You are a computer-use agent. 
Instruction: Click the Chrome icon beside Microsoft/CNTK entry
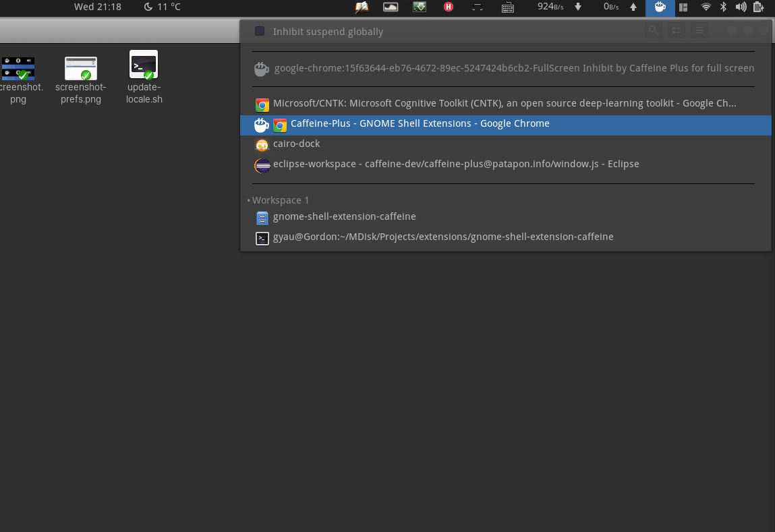pos(262,105)
